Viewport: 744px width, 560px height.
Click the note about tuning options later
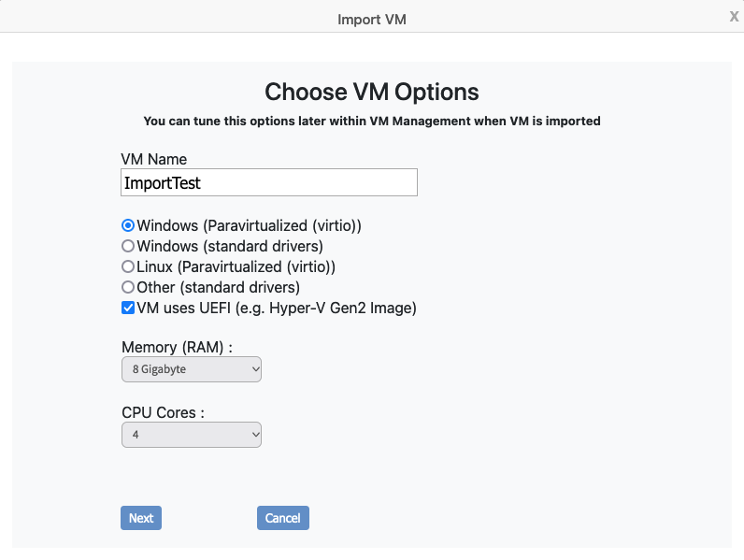(x=372, y=121)
